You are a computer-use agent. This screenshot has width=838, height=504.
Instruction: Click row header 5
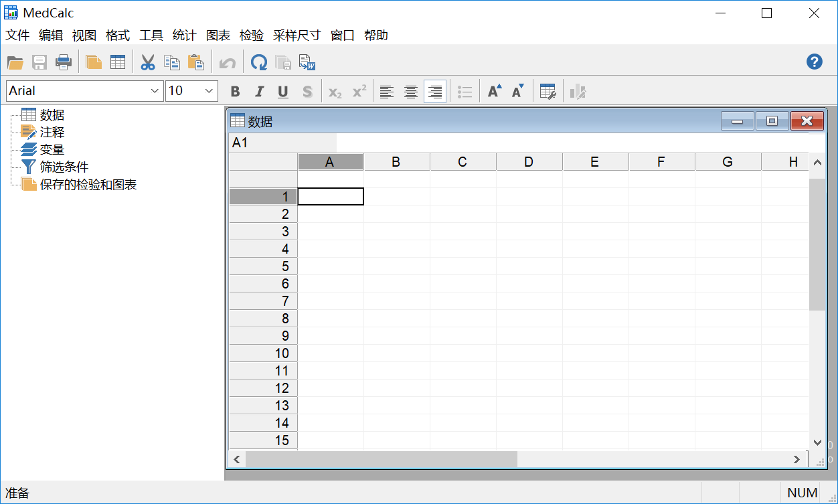[x=263, y=266]
